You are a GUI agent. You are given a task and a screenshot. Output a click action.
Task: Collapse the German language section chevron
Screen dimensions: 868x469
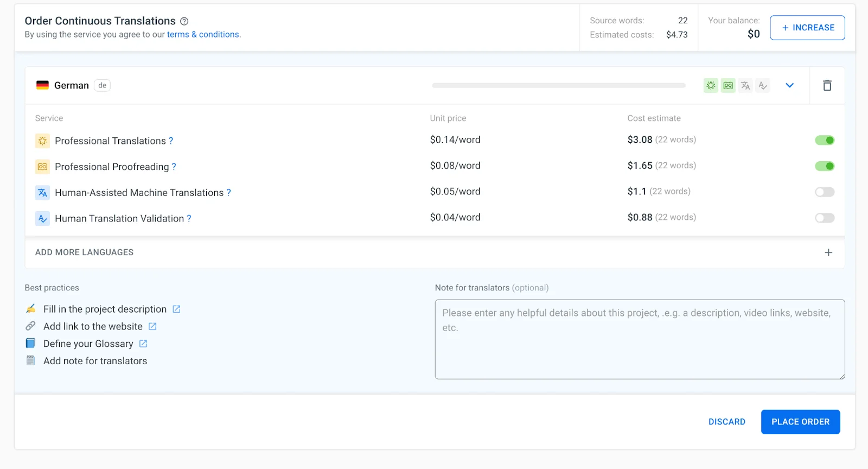pyautogui.click(x=789, y=85)
